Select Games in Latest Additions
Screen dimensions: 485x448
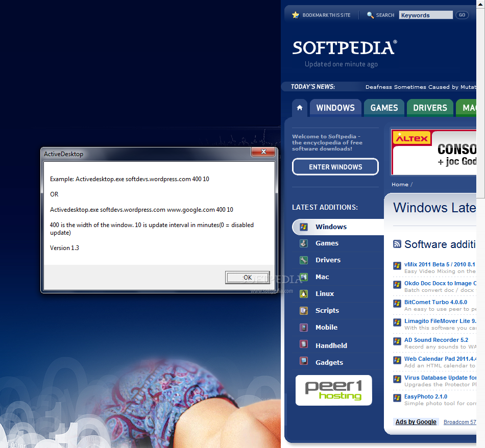tap(327, 243)
